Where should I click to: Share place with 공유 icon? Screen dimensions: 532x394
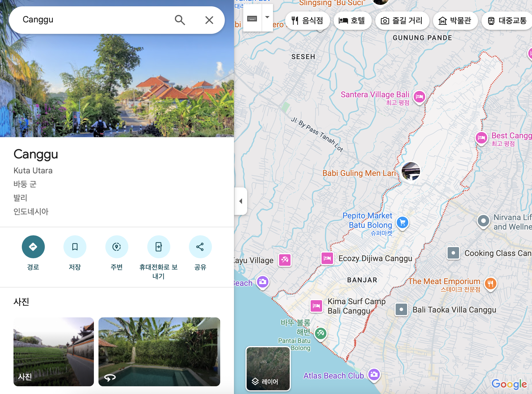tap(200, 247)
